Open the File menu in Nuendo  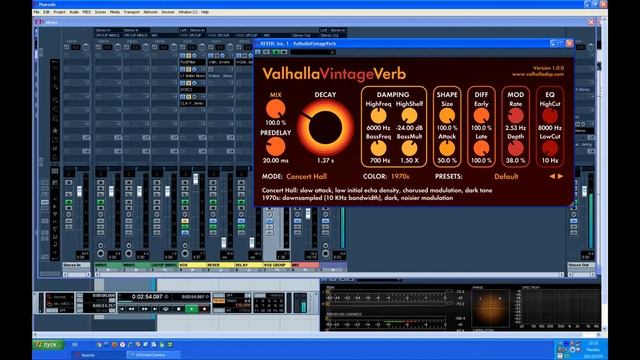tap(36, 12)
